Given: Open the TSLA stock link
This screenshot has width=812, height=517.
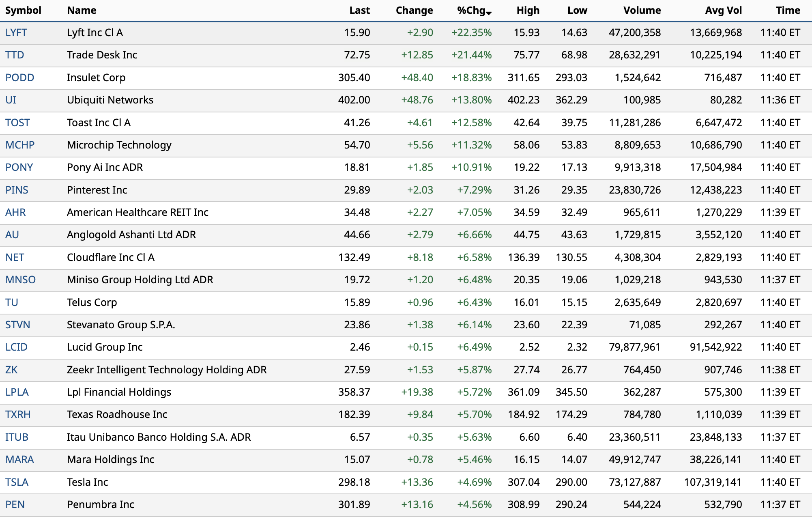Looking at the screenshot, I should pyautogui.click(x=17, y=482).
